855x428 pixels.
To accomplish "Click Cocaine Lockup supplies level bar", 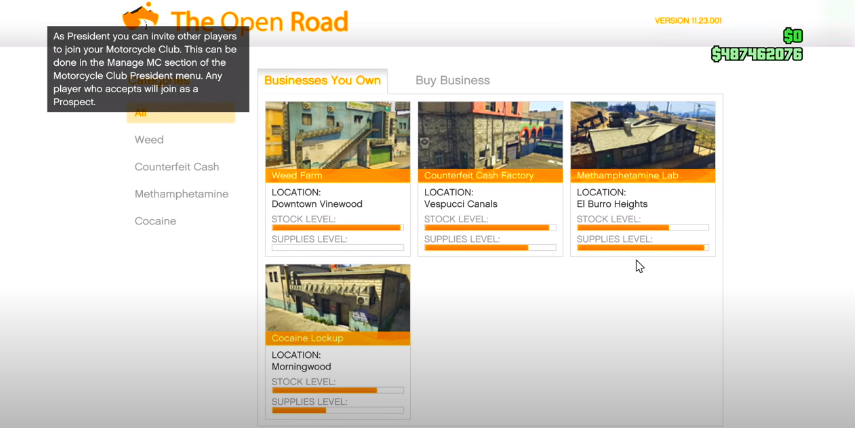I will [338, 410].
